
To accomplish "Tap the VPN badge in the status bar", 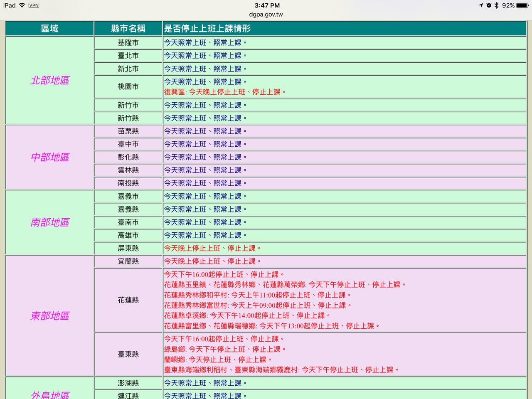I will [34, 5].
